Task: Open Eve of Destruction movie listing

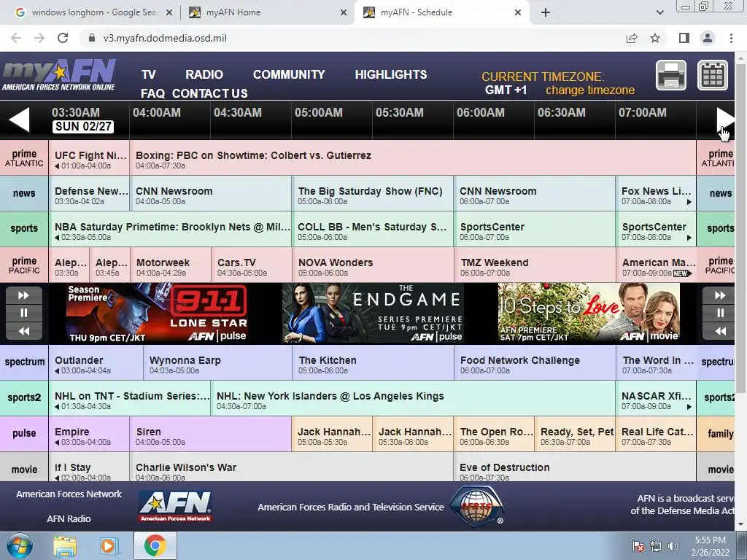Action: tap(575, 467)
